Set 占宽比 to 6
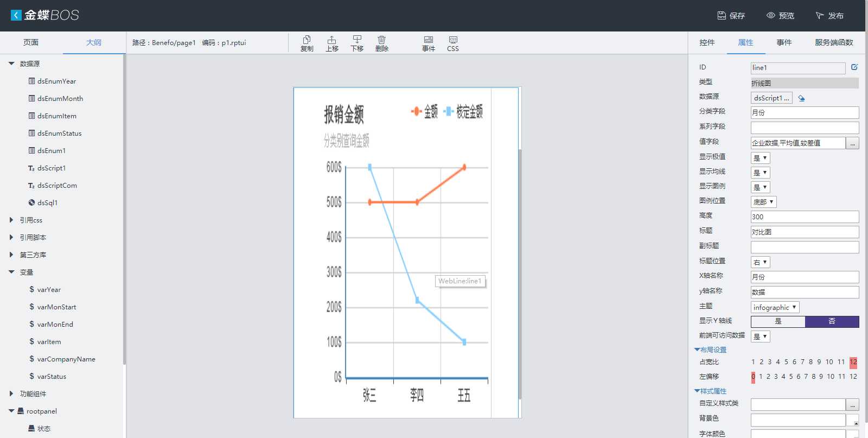The width and height of the screenshot is (868, 438). pyautogui.click(x=794, y=362)
